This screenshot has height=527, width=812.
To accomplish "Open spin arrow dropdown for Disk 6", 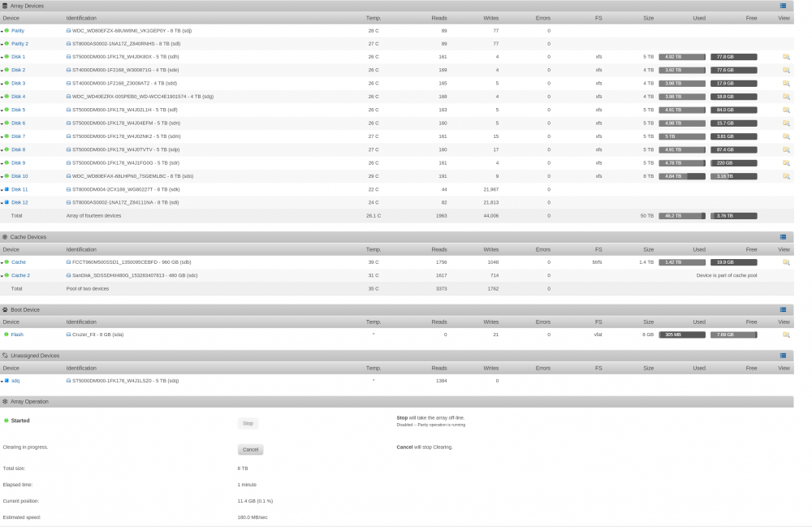I will (x=2, y=123).
